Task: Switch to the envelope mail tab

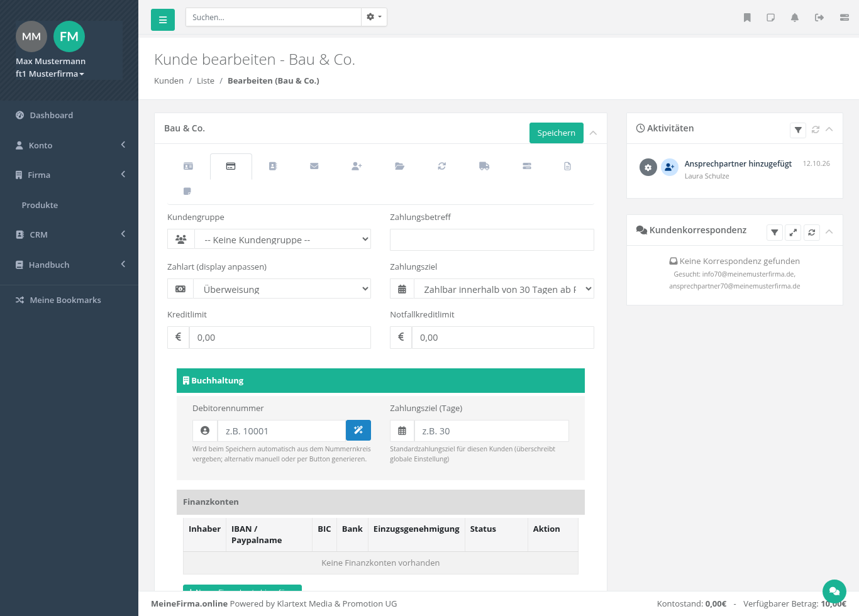Action: [314, 166]
